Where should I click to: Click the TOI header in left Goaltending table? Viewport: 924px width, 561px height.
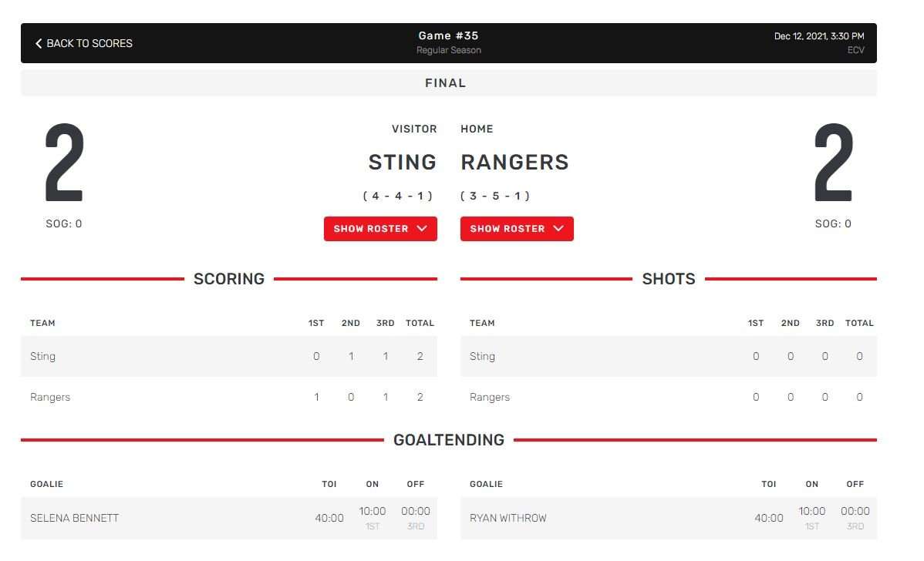pyautogui.click(x=329, y=484)
